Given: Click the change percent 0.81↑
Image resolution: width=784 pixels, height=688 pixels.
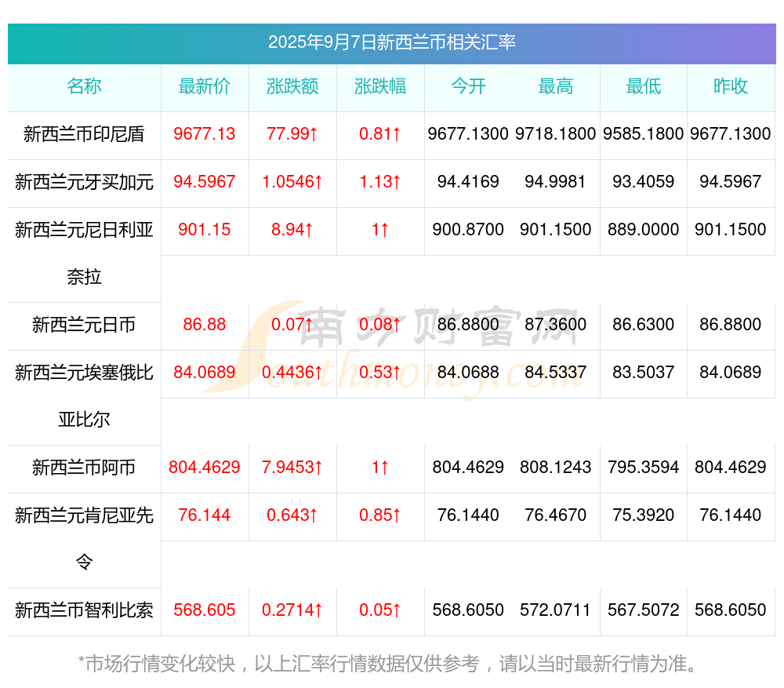Looking at the screenshot, I should coord(380,134).
